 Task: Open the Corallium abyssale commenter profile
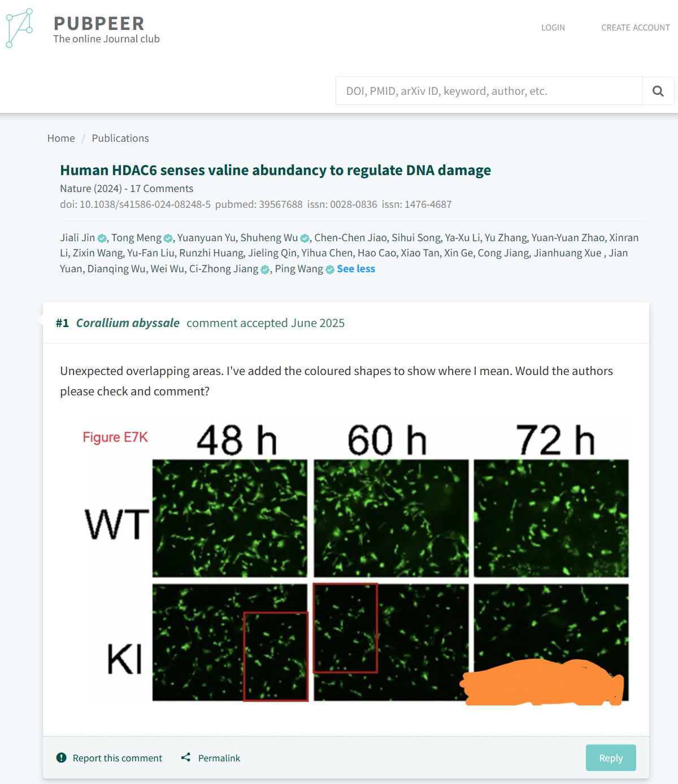click(x=128, y=323)
